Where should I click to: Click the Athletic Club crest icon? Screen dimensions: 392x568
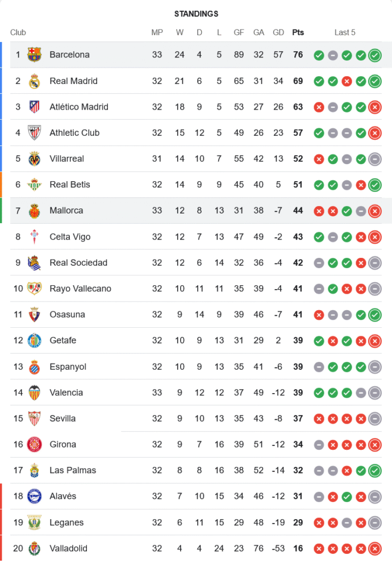pos(35,133)
